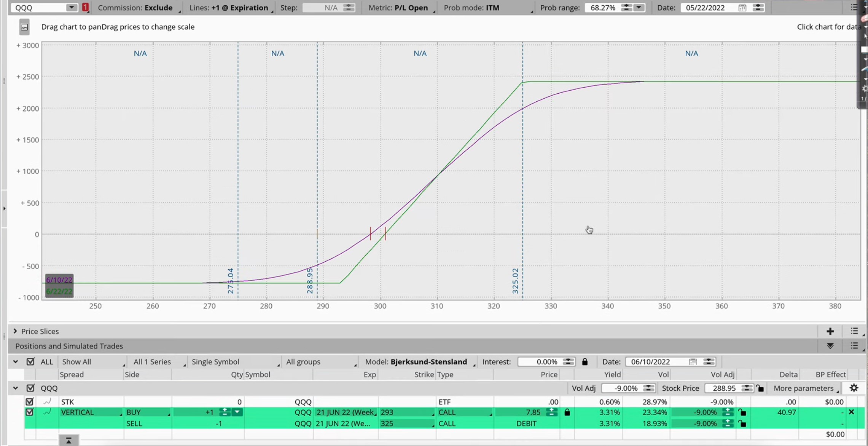This screenshot has width=868, height=446.
Task: Change the CALL type dropdown in BUY row
Action: pyautogui.click(x=465, y=412)
